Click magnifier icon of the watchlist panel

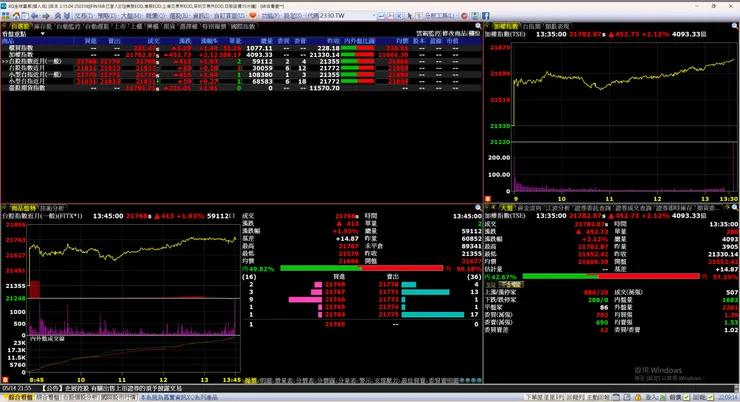[478, 26]
